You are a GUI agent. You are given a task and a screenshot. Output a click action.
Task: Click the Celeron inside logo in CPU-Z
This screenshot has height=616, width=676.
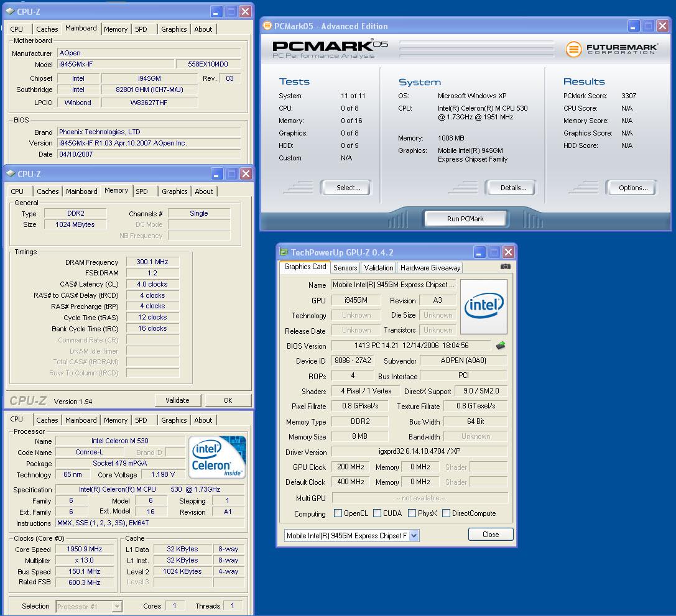click(217, 457)
